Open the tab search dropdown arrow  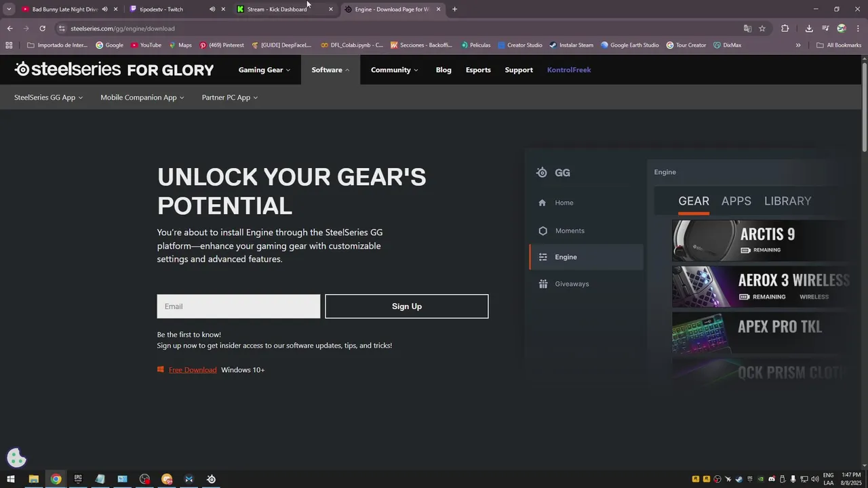pyautogui.click(x=9, y=9)
